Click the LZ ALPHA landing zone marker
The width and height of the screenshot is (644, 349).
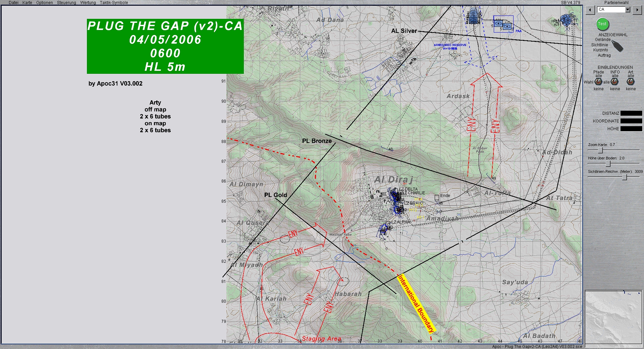click(x=388, y=222)
